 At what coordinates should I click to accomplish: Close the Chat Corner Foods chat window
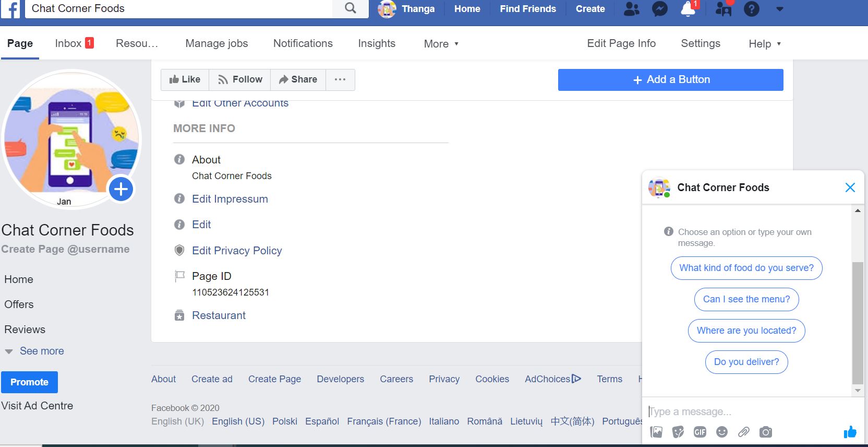(x=850, y=187)
